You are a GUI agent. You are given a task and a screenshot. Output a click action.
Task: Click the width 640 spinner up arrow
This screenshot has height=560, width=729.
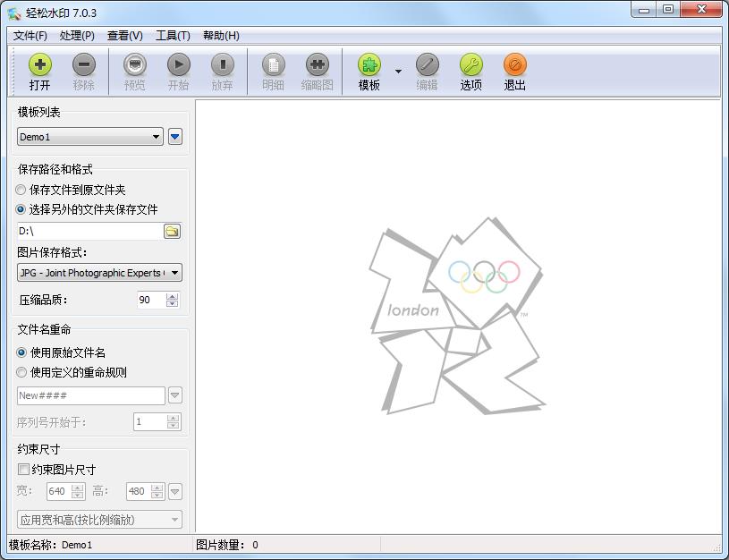(x=78, y=488)
